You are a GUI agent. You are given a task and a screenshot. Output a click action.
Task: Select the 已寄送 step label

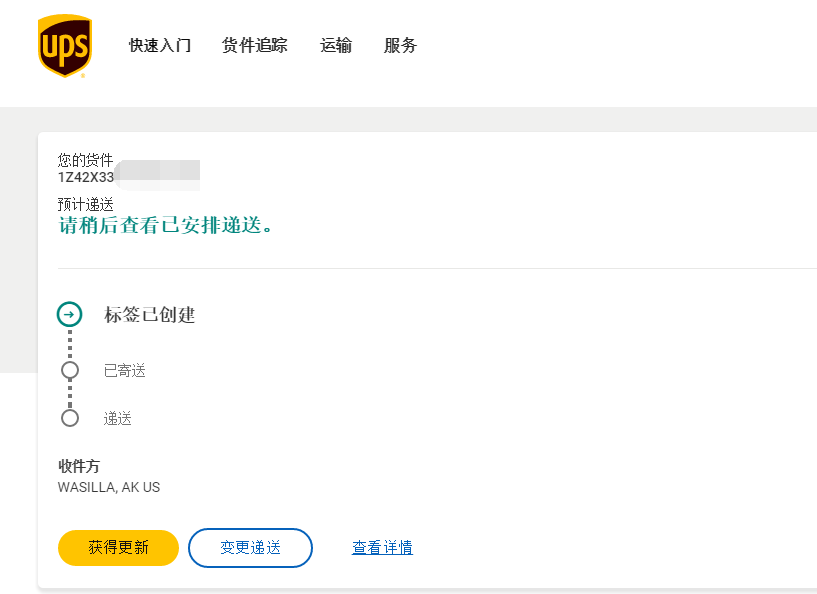click(125, 371)
